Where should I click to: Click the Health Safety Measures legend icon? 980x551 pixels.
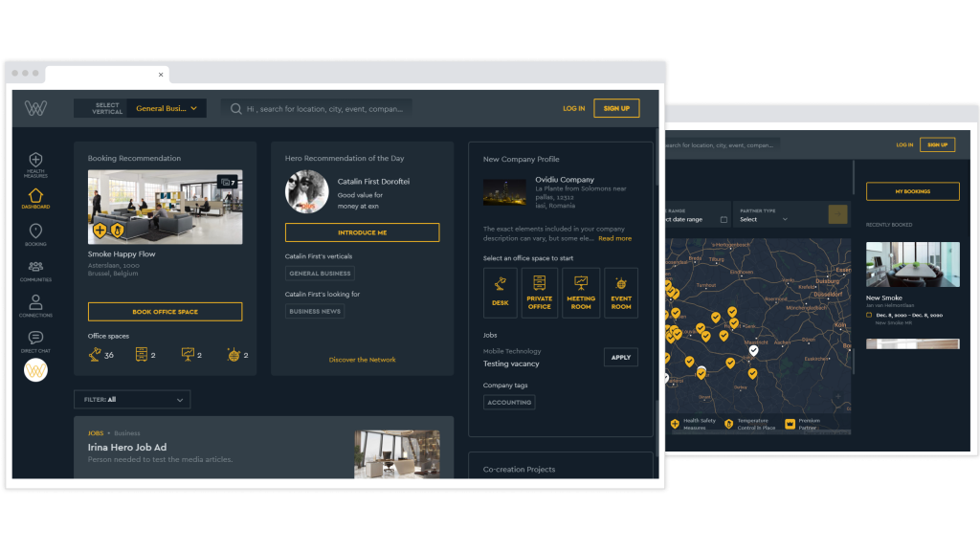point(675,424)
